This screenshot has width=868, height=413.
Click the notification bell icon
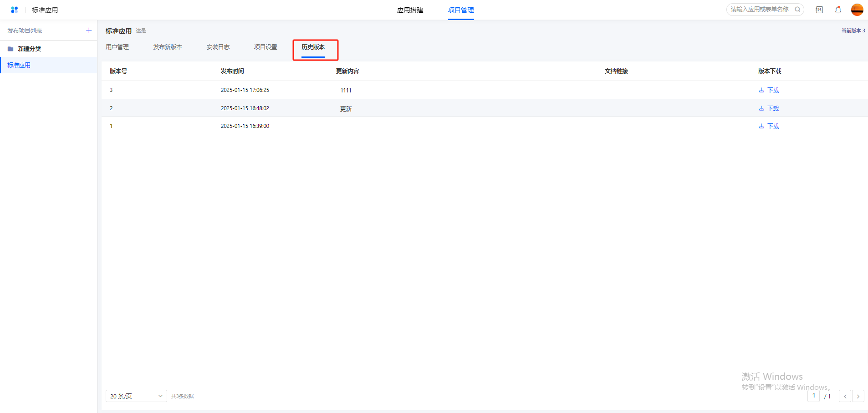838,10
